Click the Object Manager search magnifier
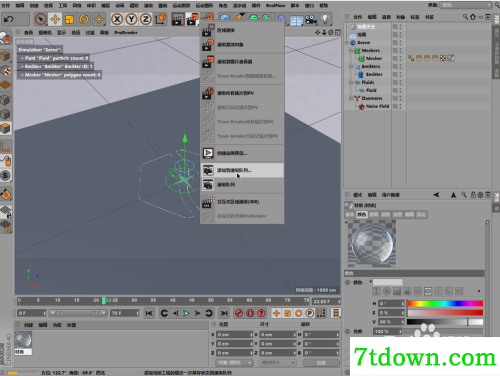The height and width of the screenshot is (376, 500). tap(465, 17)
